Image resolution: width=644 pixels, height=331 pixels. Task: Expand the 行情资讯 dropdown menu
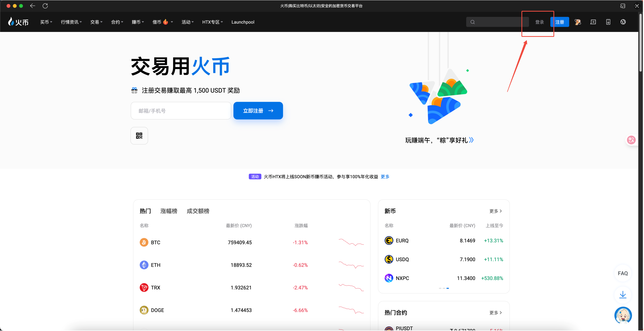(71, 22)
